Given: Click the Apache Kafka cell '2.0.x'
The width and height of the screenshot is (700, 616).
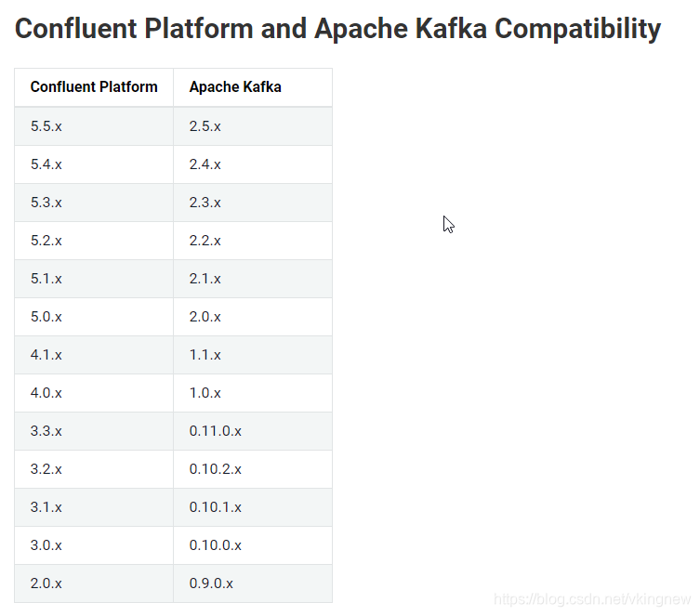Looking at the screenshot, I should pyautogui.click(x=253, y=317).
